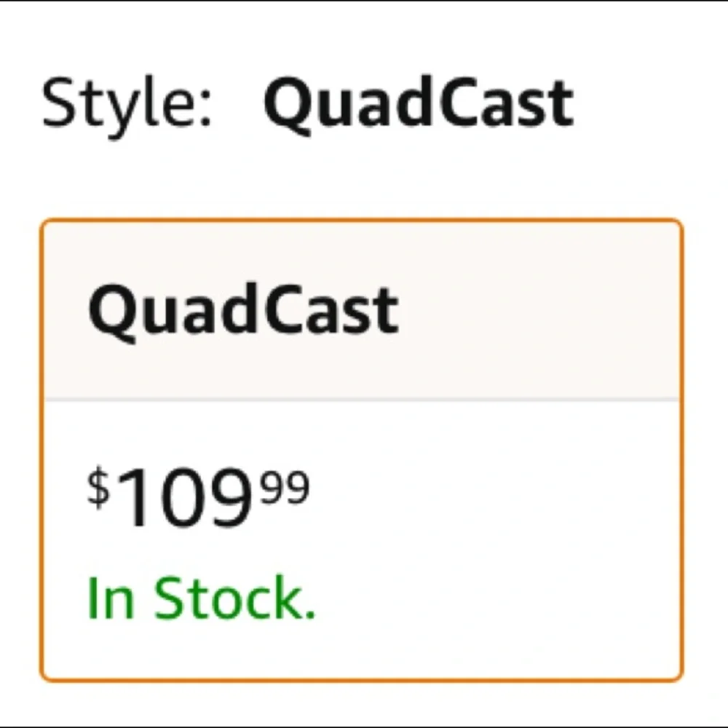Click the superscript 99 cents
This screenshot has height=728, width=728.
coord(285,488)
